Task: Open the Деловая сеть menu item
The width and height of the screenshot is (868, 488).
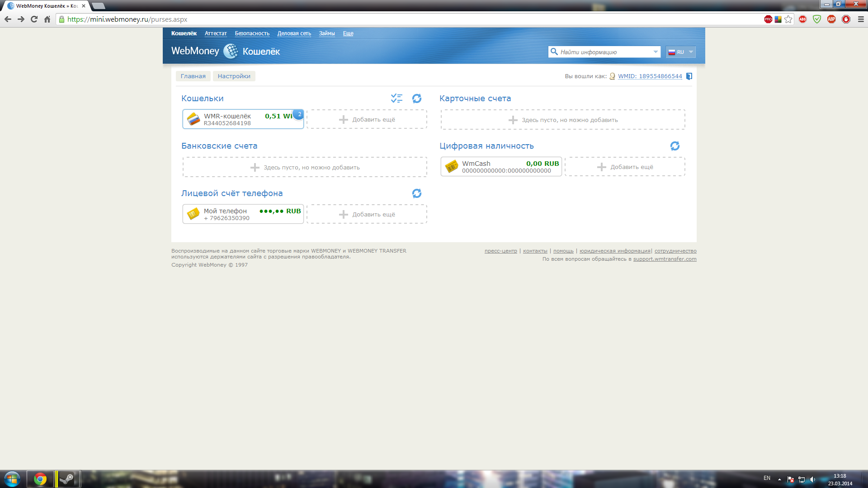Action: (x=294, y=33)
